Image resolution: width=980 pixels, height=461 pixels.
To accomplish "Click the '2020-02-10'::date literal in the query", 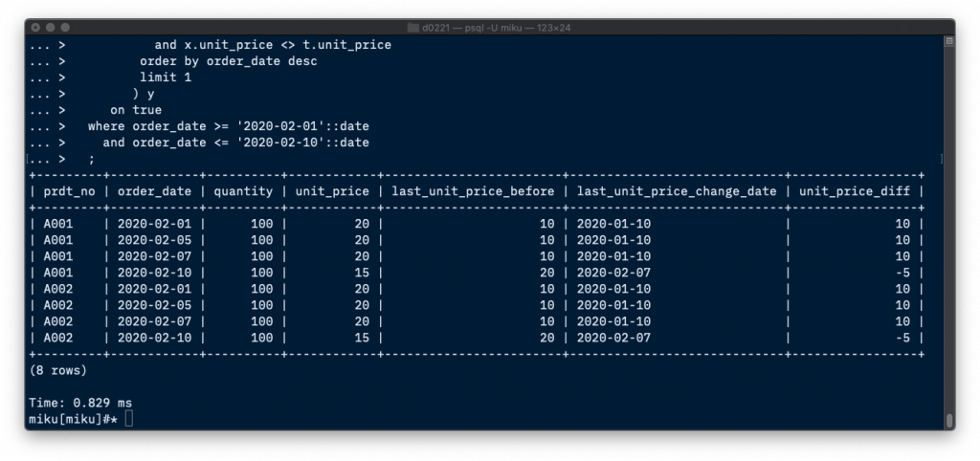I will click(303, 143).
